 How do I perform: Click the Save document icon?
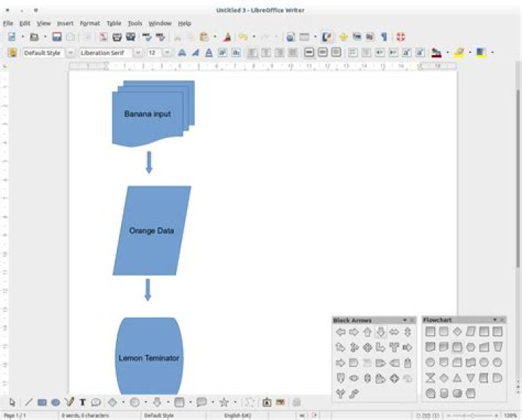57,37
